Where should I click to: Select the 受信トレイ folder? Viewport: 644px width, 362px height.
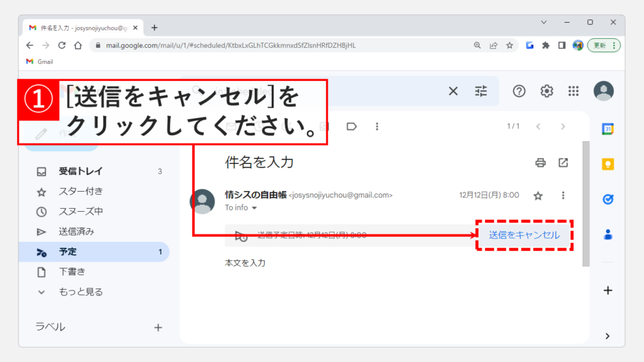(80, 171)
